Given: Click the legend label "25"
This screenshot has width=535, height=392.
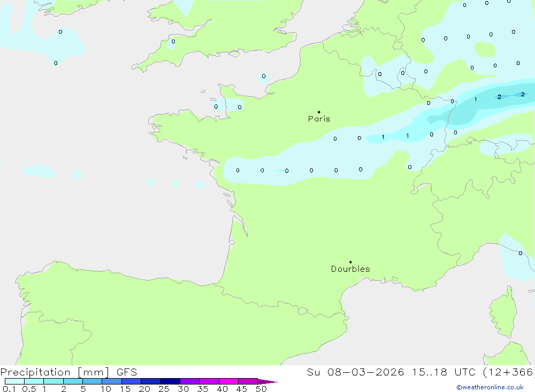Looking at the screenshot, I should (x=164, y=389).
